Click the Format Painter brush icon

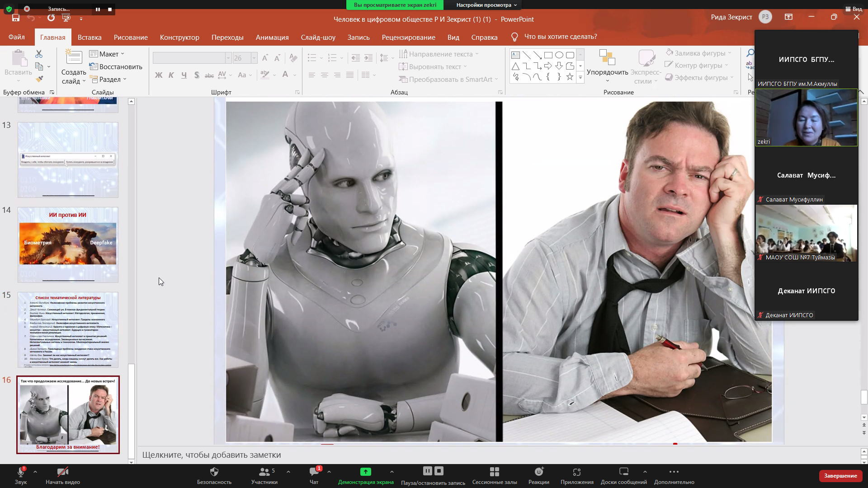tap(39, 79)
